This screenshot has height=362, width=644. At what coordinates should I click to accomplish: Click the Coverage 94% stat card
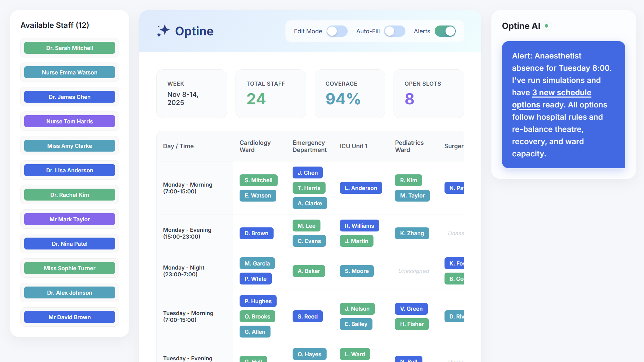tap(350, 94)
